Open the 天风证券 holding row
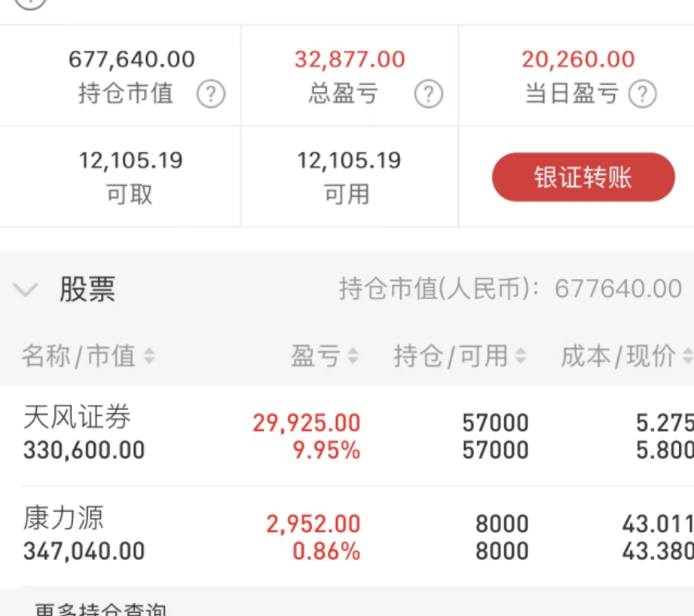Viewport: 694px width, 616px height. point(347,436)
